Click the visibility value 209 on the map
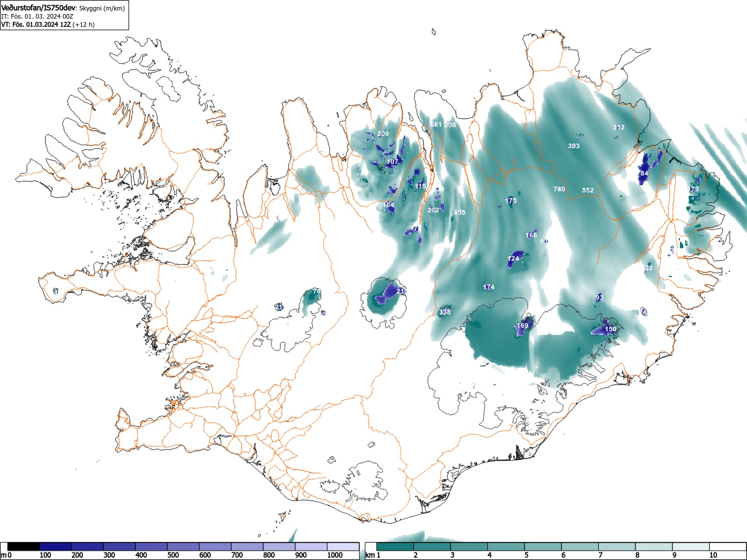The height and width of the screenshot is (560, 747). [x=383, y=134]
